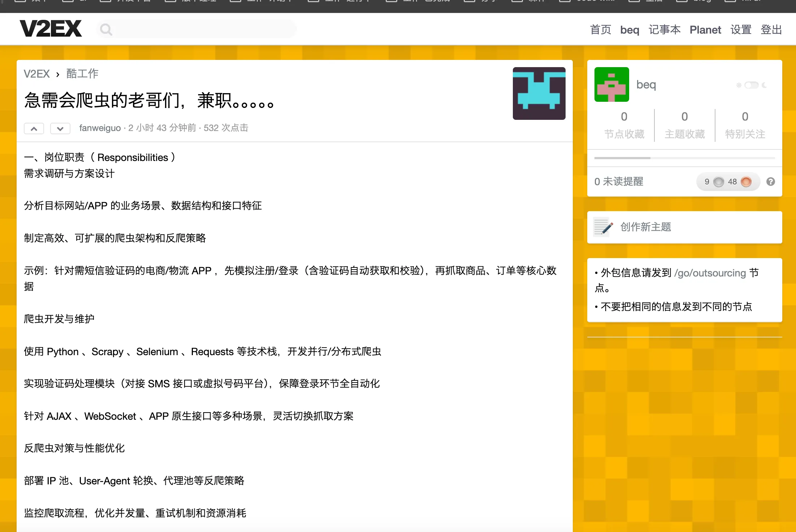Image resolution: width=796 pixels, height=532 pixels.
Task: Toggle the light/dark theme switch
Action: tap(751, 85)
